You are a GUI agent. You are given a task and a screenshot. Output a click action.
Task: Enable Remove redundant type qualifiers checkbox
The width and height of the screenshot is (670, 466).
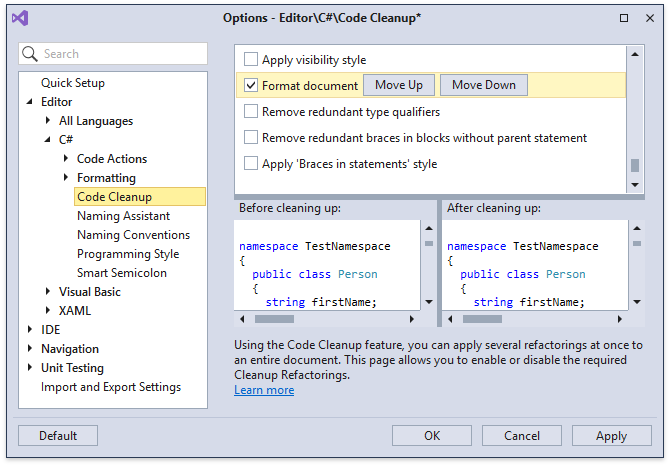point(251,112)
